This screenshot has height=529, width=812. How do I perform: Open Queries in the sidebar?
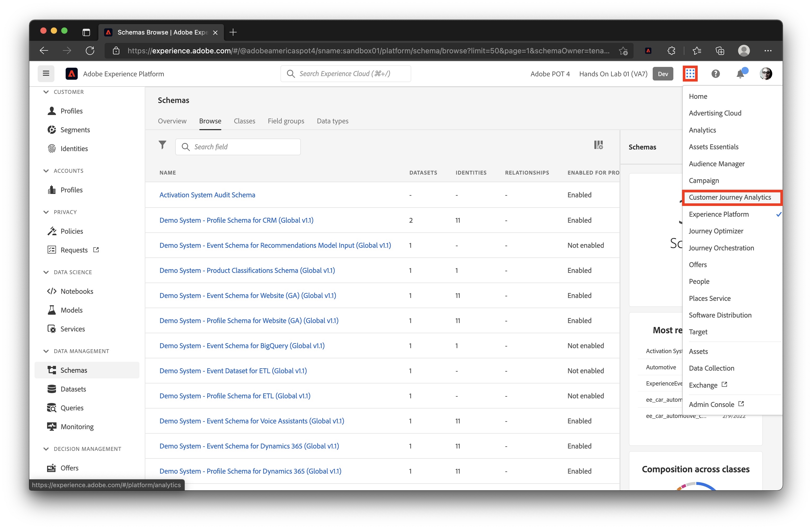(72, 408)
